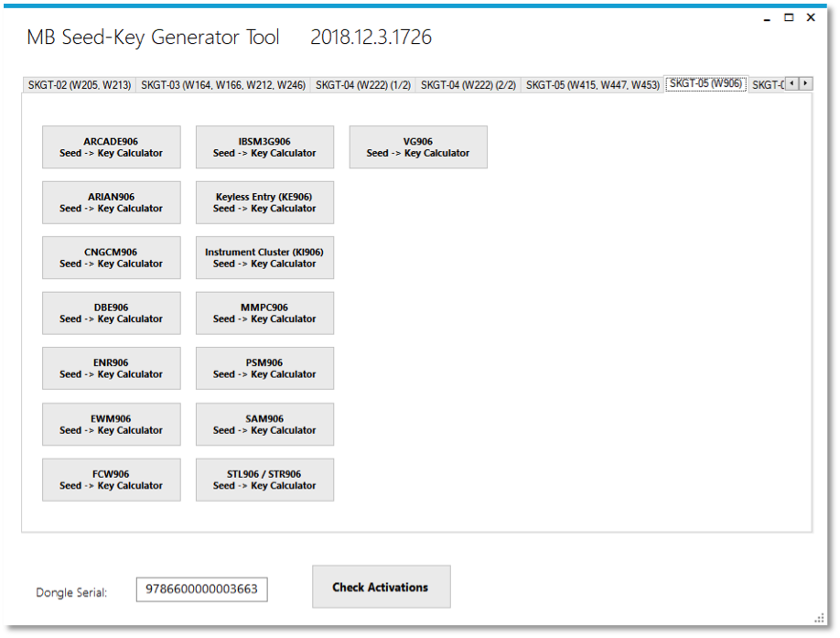The image size is (840, 638).
Task: Focus the Dongle Serial input field
Action: pos(202,589)
